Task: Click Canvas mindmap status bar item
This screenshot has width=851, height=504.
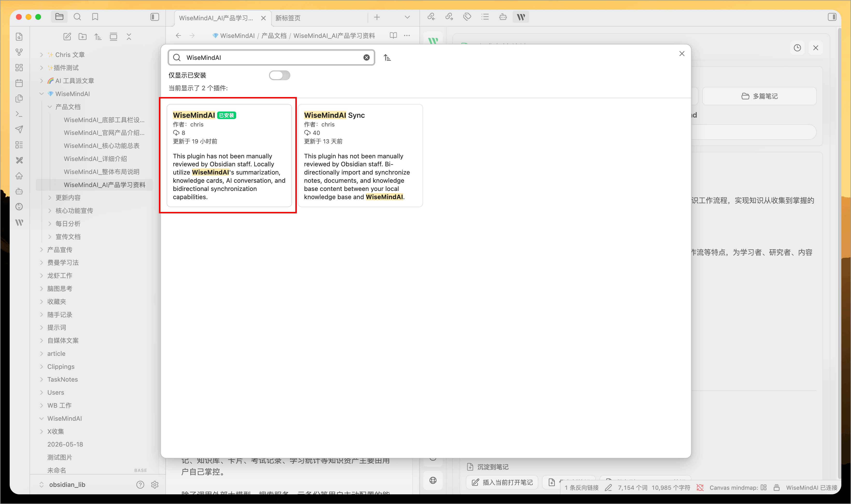Action: click(738, 488)
